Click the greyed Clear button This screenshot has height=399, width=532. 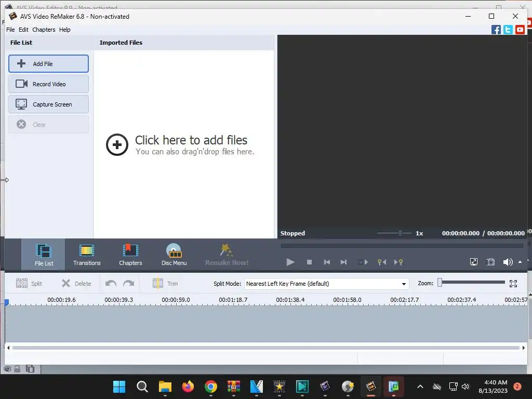48,125
